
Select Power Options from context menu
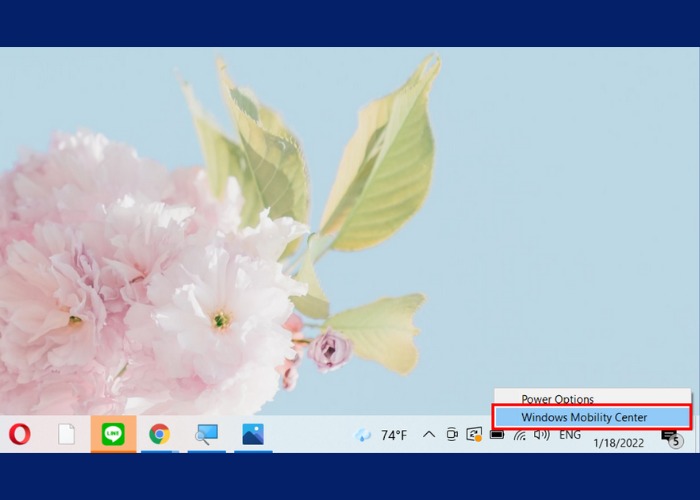pyautogui.click(x=557, y=399)
